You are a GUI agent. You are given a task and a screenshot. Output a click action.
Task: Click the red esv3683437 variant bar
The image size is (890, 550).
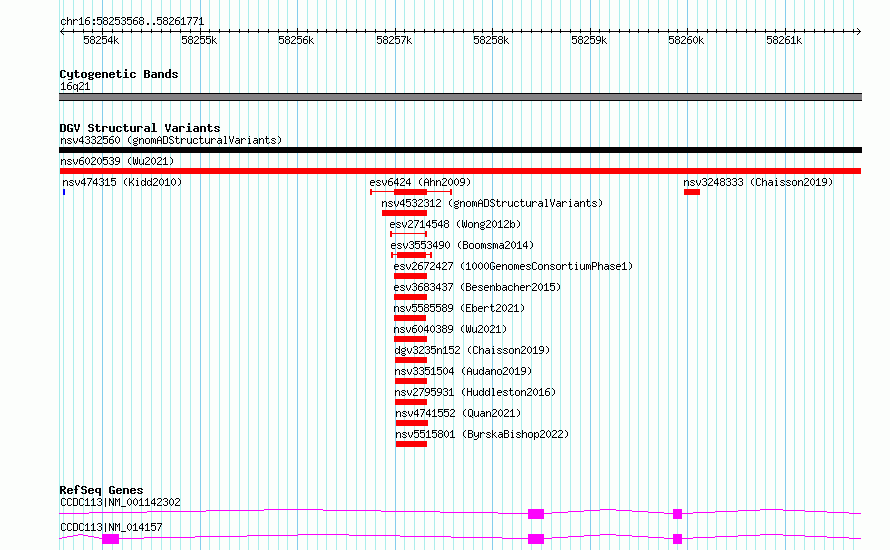click(410, 297)
